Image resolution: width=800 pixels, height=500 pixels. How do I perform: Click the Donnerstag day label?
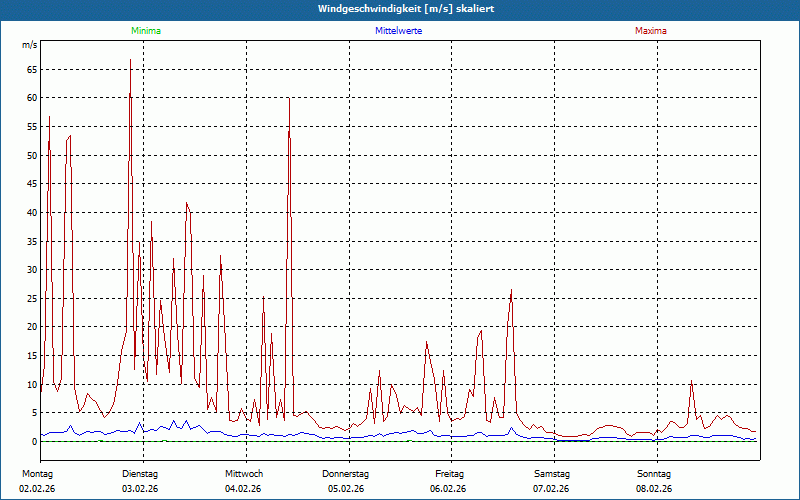click(x=346, y=473)
